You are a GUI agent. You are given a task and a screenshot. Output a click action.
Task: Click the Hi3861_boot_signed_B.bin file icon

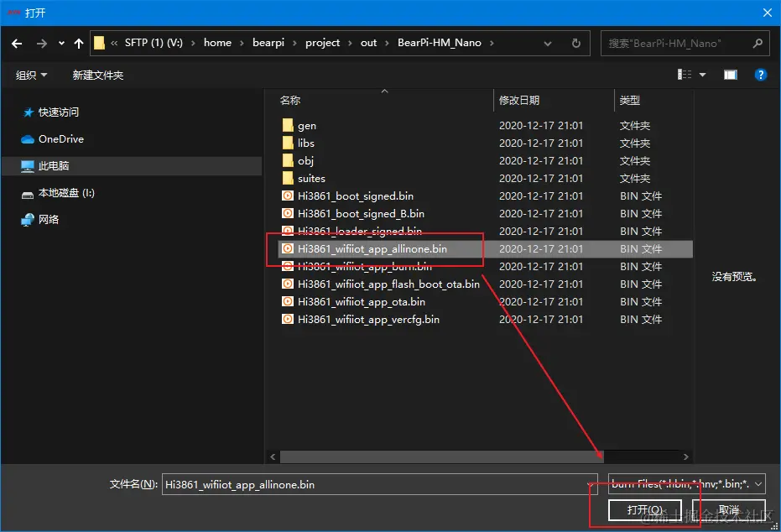pyautogui.click(x=288, y=213)
